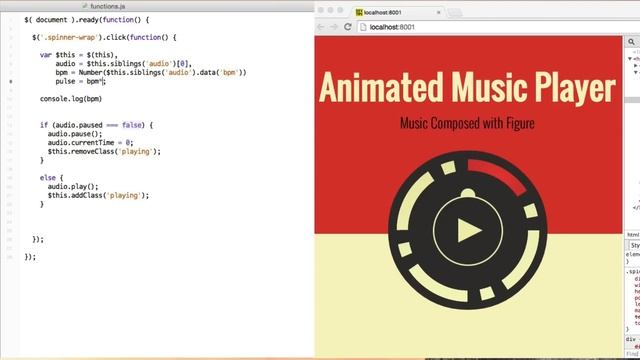Click the $( document ).ready line
This screenshot has height=360, width=640.
pos(87,20)
